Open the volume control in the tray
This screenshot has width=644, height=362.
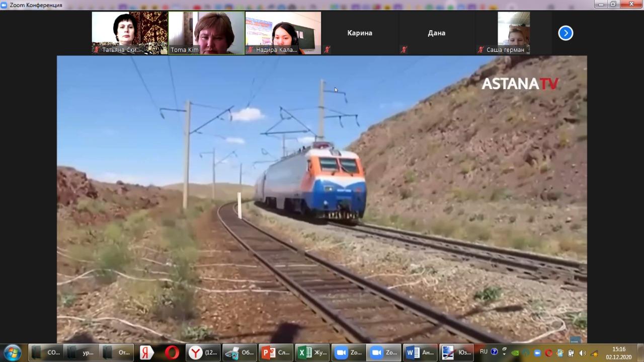[583, 353]
